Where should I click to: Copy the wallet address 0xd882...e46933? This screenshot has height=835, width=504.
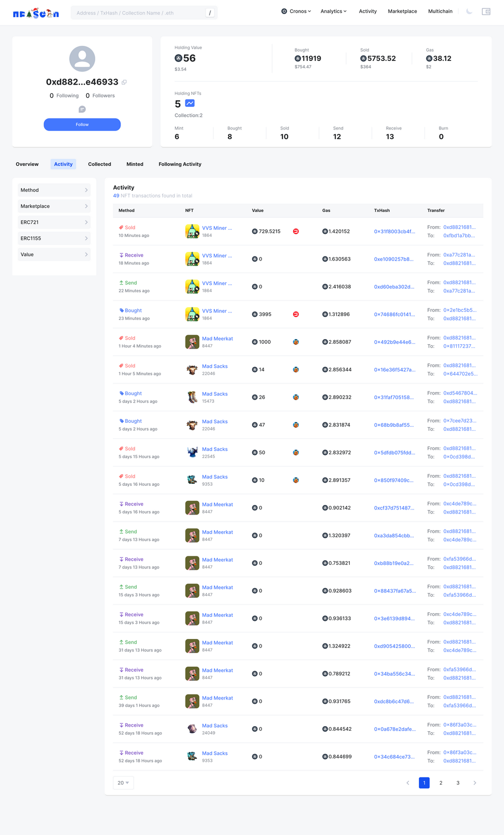click(124, 83)
